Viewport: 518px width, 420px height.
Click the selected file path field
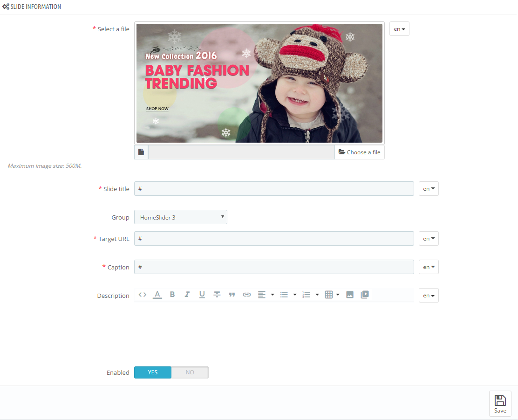(241, 152)
